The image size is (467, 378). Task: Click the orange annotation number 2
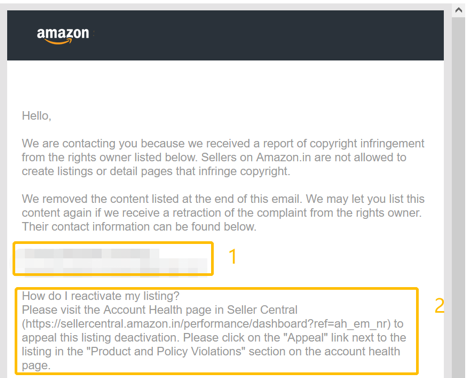coord(439,305)
